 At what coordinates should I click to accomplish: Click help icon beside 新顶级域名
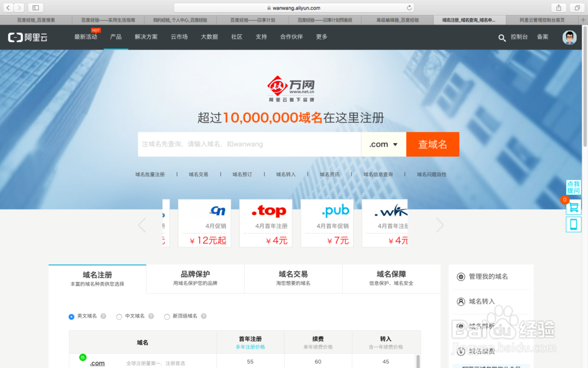pyautogui.click(x=203, y=316)
